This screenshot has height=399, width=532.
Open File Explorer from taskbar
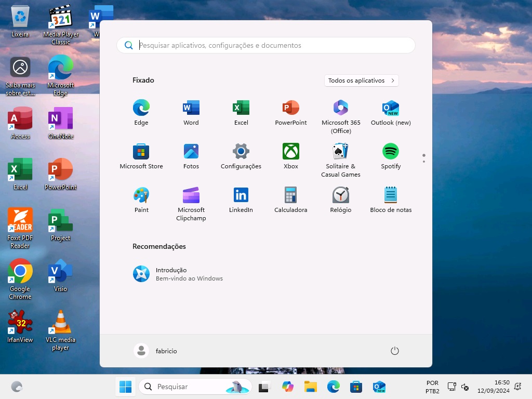pos(311,387)
